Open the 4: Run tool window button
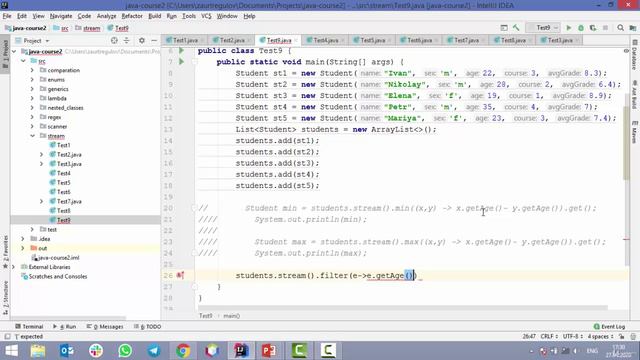640x360 pixels. tap(64, 327)
